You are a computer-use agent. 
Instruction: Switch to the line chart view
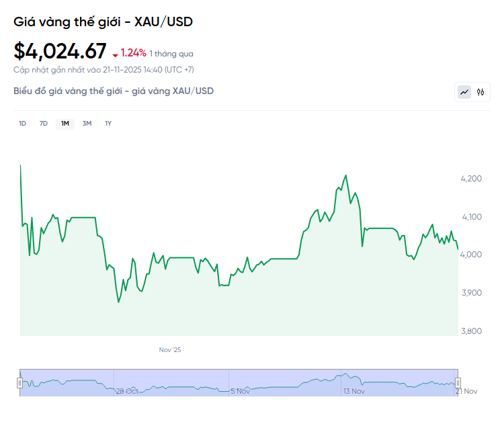[x=464, y=92]
